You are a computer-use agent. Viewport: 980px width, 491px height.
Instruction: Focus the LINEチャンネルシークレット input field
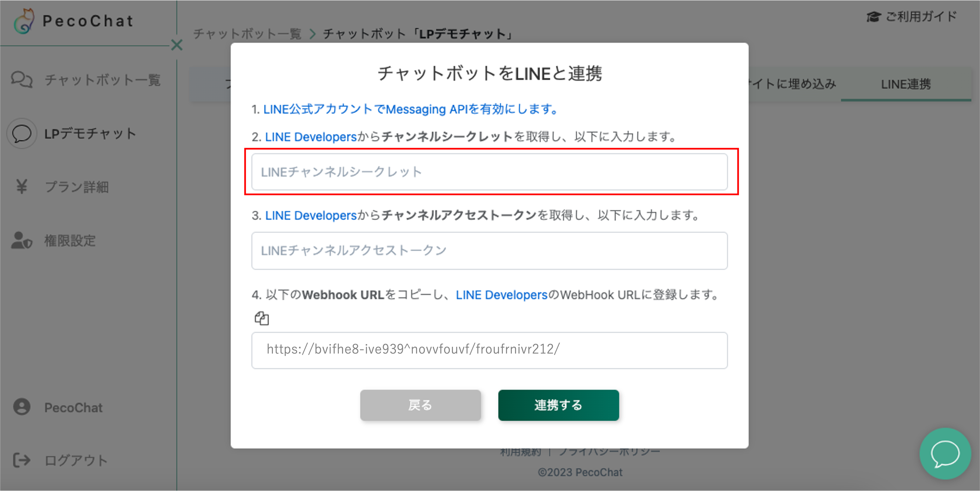point(489,172)
